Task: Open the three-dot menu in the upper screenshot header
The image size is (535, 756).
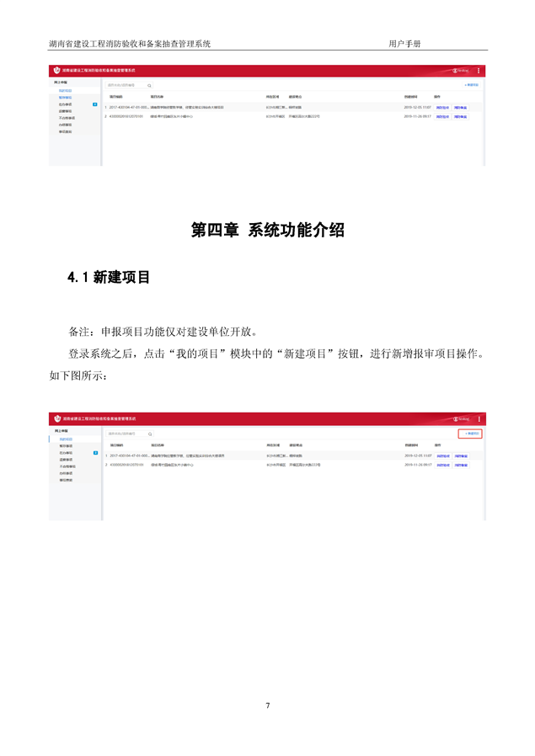Action: click(x=479, y=72)
